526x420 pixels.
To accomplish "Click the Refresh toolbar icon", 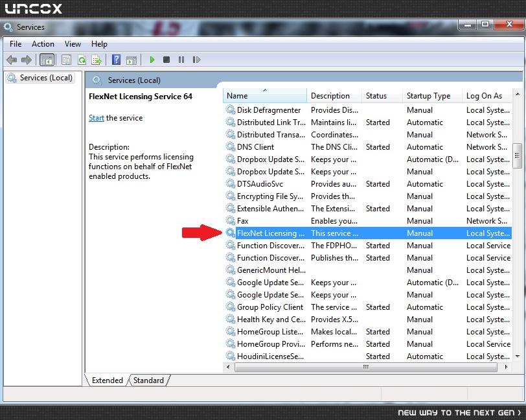I will [82, 60].
